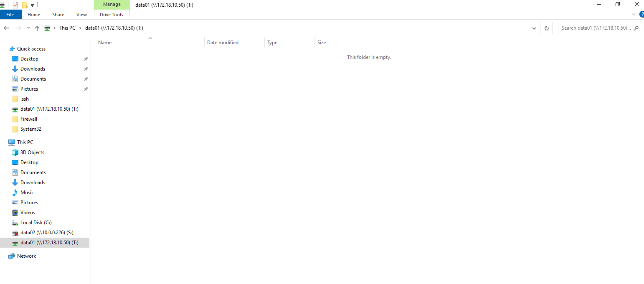Image resolution: width=644 pixels, height=284 pixels.
Task: Click the Properties quick access toolbar icon
Action: click(x=15, y=5)
